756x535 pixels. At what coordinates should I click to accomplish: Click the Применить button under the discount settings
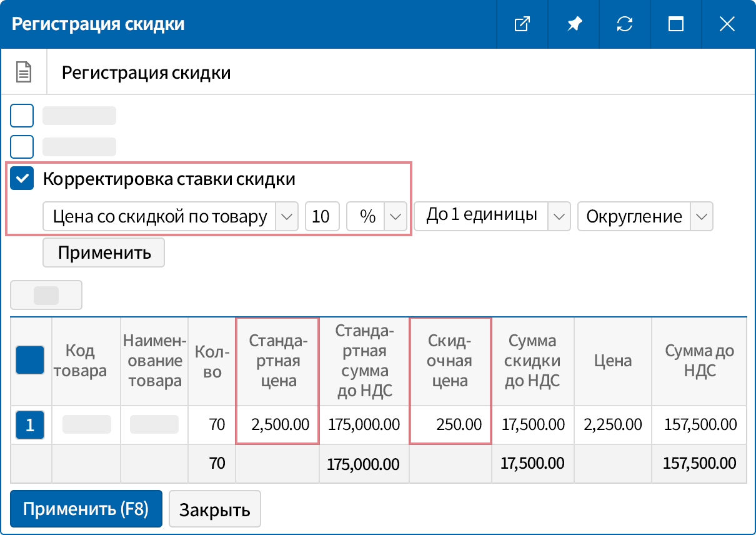[x=103, y=252]
